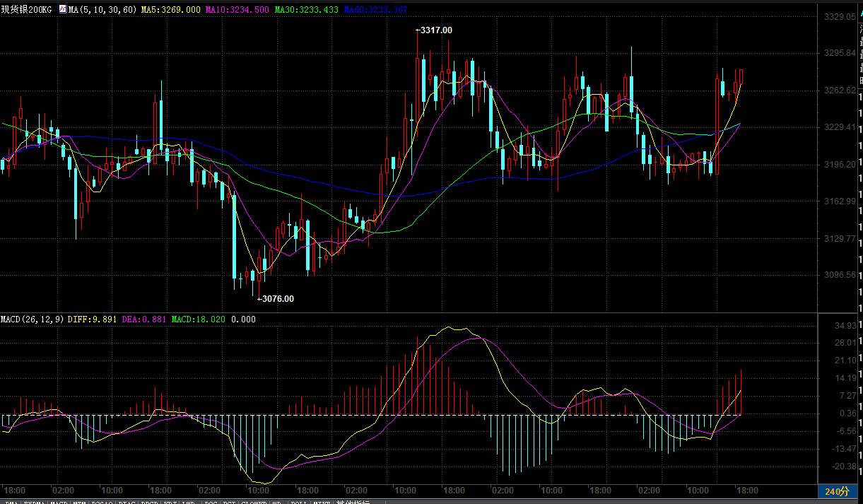Click the rightmost 18:00 time axis label
Viewport: 863px width, 504px height.
[746, 491]
